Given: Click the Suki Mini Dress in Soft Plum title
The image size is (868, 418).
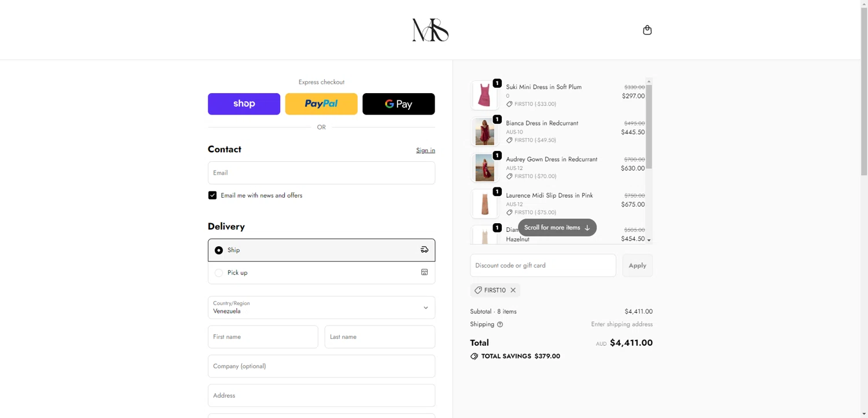Looking at the screenshot, I should (x=543, y=87).
